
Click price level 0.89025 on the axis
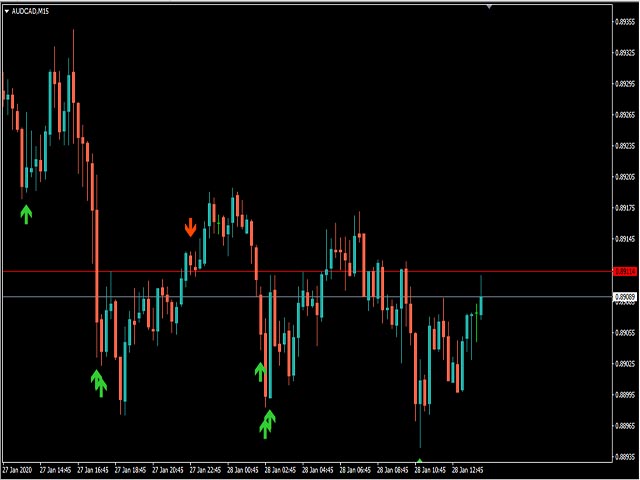625,363
